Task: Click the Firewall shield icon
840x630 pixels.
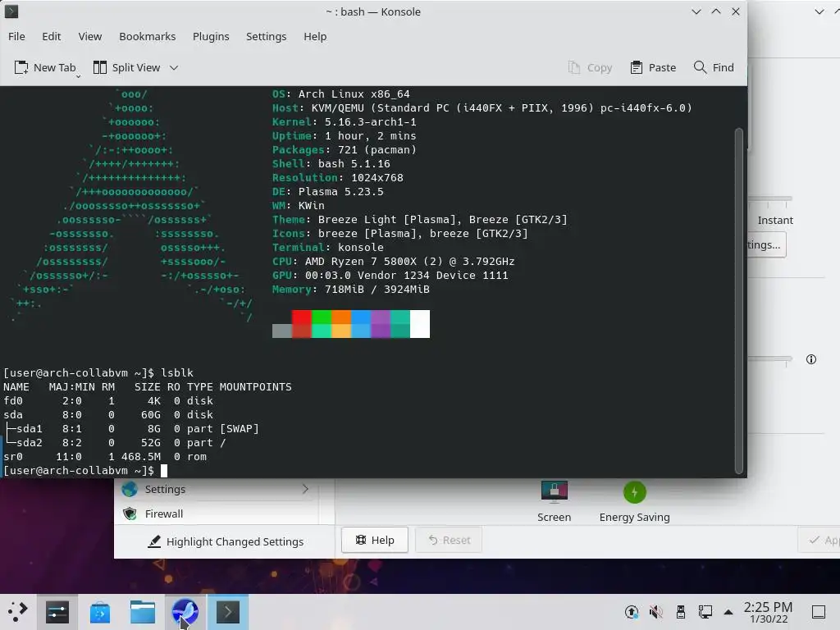Action: click(x=130, y=514)
